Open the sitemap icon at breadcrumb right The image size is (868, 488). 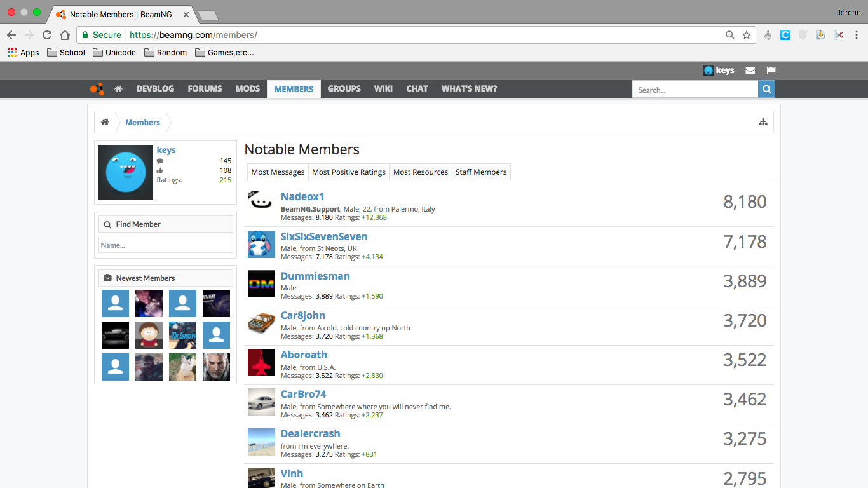point(763,122)
